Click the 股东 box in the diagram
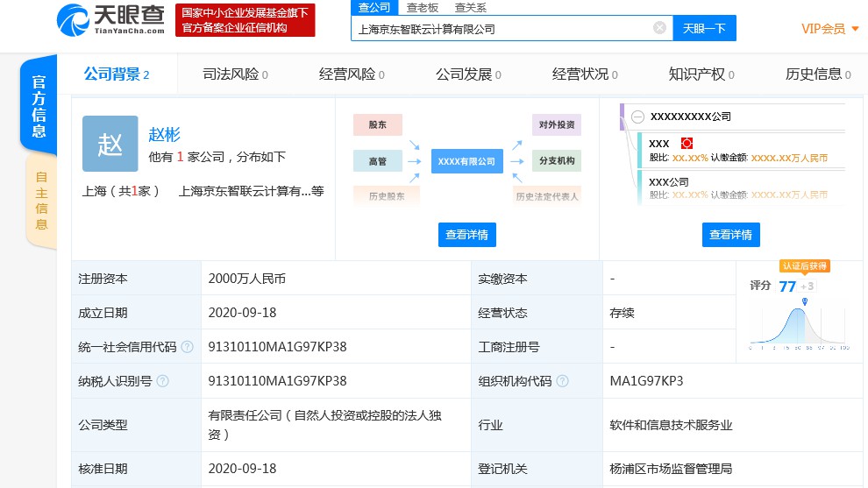The height and width of the screenshot is (488, 868). coord(378,125)
